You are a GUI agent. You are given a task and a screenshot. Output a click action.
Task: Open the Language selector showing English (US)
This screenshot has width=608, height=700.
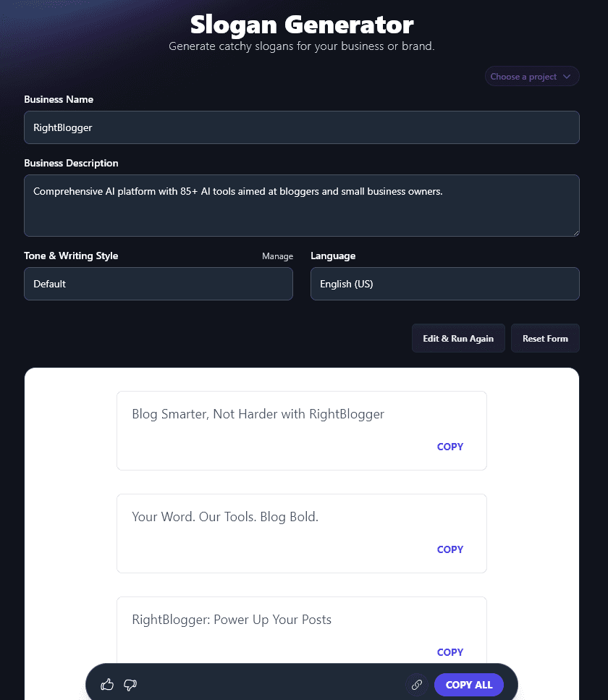(444, 284)
